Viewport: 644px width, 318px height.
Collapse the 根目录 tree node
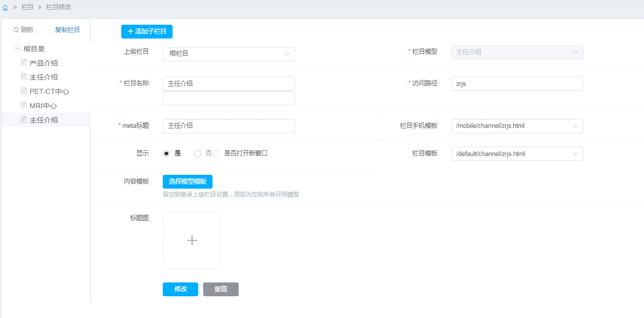point(17,48)
